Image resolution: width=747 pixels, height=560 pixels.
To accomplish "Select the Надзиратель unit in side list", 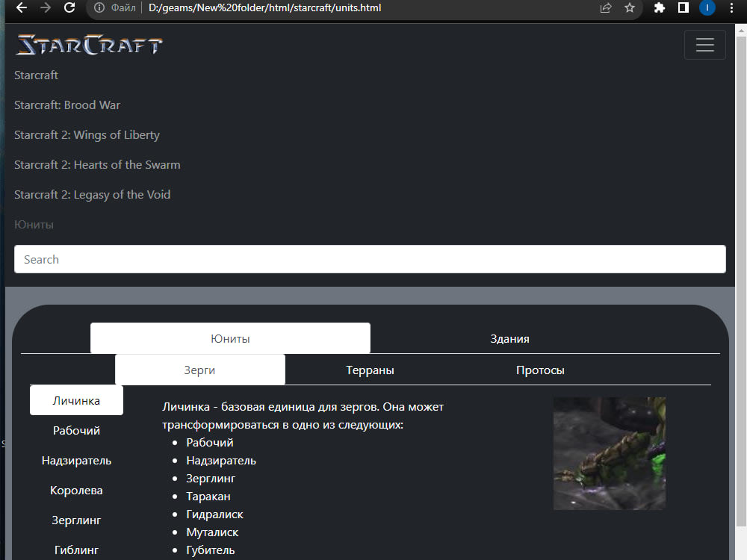I will coord(76,461).
